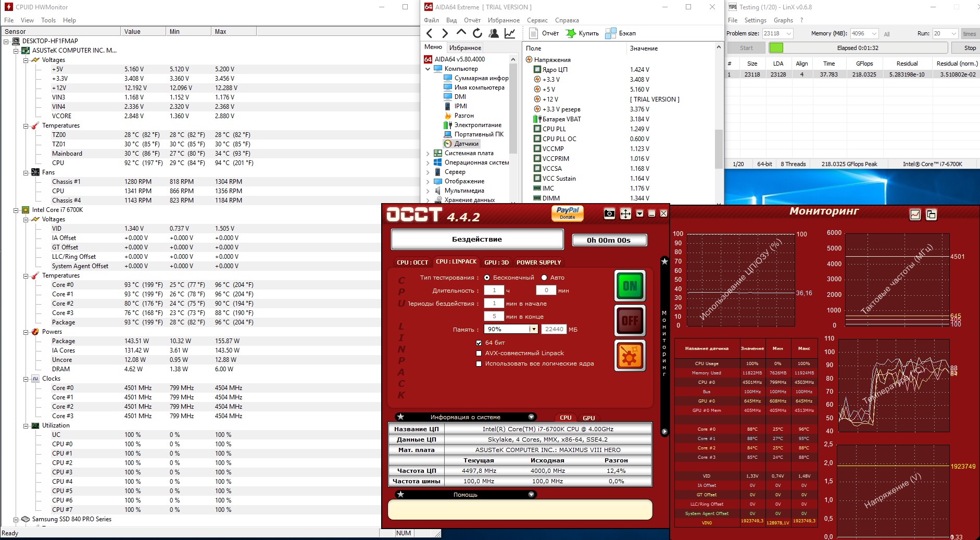Select Электропитание in the AIDA64 tree
This screenshot has width=980, height=540.
(478, 125)
